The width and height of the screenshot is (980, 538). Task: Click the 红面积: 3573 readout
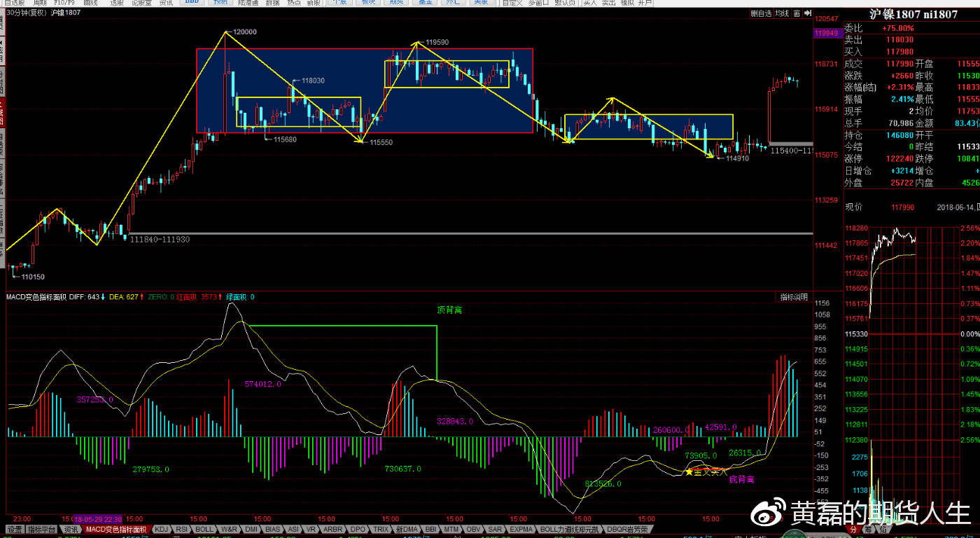coord(200,297)
